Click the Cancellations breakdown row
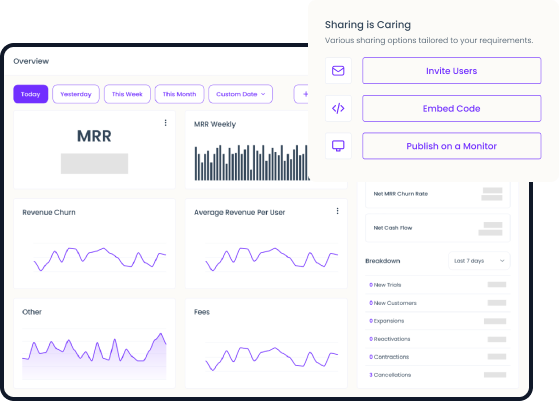Image resolution: width=559 pixels, height=401 pixels. click(438, 375)
